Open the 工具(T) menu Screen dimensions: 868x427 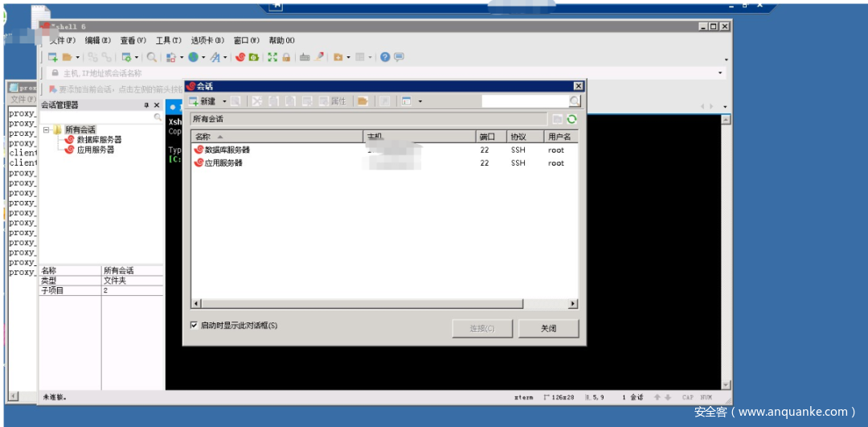[x=168, y=40]
